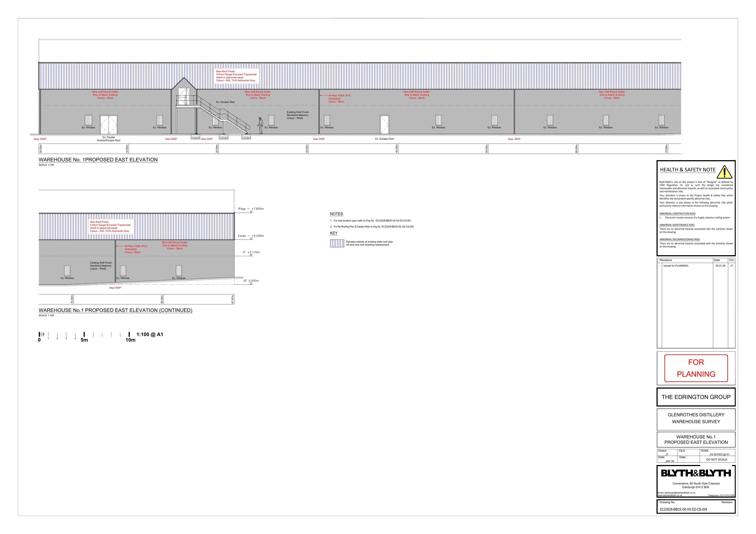Click note 2 about Re-Roofing Plan
This screenshot has width=756, height=534.
[372, 227]
